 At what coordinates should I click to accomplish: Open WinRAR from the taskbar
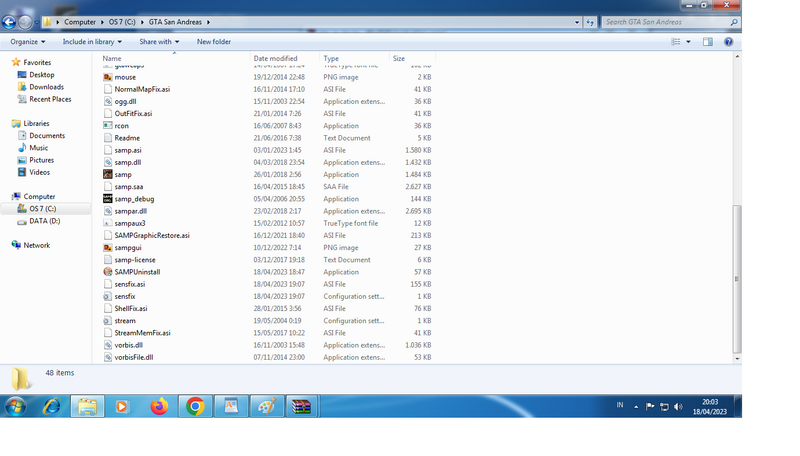pyautogui.click(x=301, y=407)
